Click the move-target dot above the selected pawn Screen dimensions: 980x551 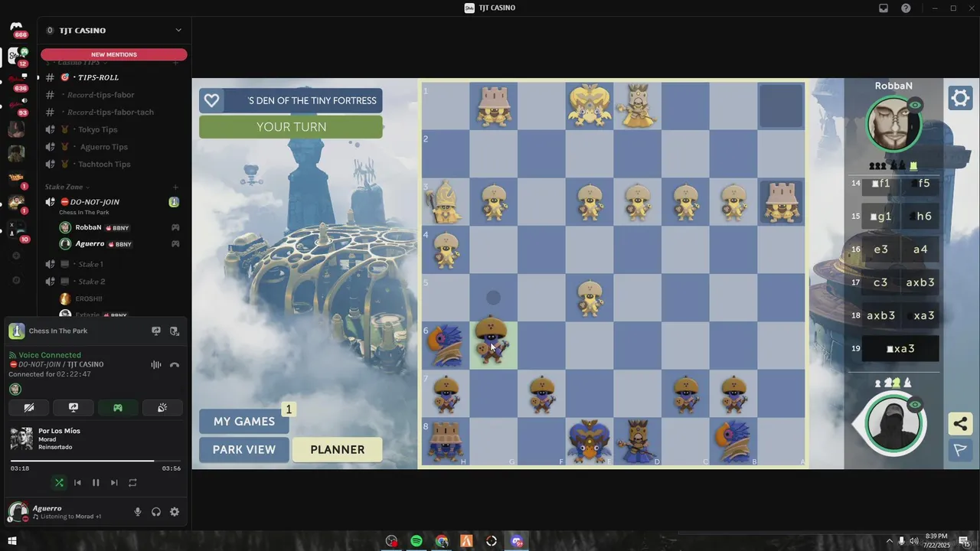(x=493, y=298)
